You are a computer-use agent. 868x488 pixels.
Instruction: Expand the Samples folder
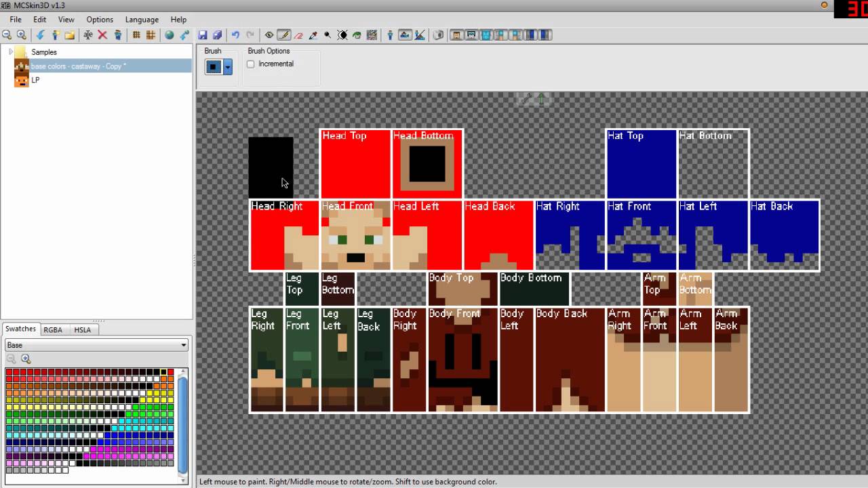point(11,52)
